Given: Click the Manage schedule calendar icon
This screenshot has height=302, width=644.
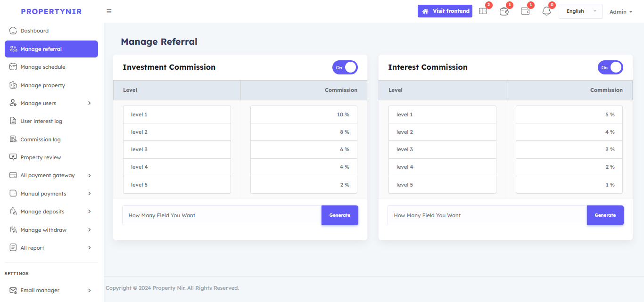Looking at the screenshot, I should 13,67.
